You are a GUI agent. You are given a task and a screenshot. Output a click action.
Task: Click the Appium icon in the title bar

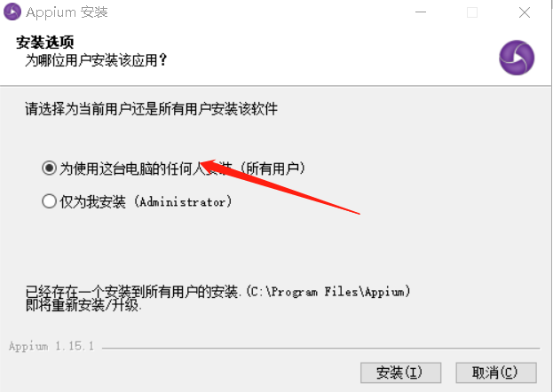tap(12, 12)
